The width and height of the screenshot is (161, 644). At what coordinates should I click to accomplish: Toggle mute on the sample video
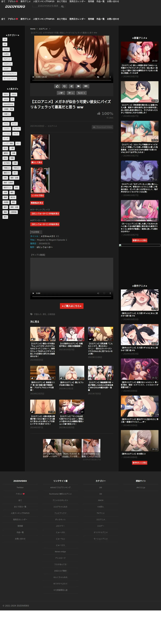tap(98, 293)
